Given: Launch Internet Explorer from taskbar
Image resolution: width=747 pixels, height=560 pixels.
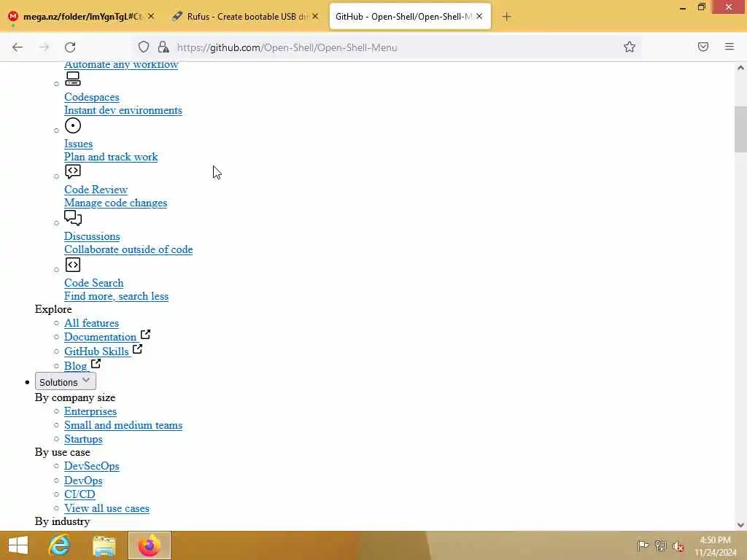Looking at the screenshot, I should point(59,545).
